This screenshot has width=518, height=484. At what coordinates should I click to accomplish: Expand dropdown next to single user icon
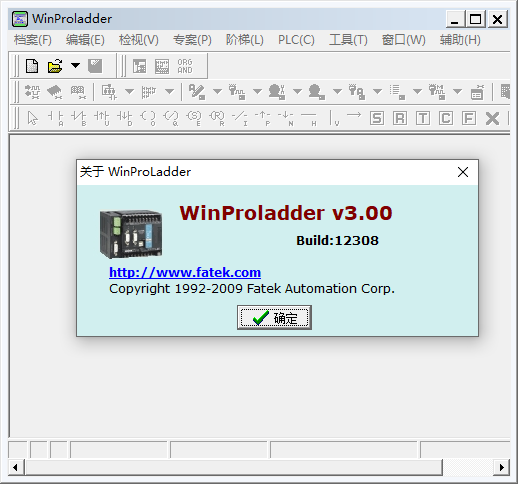click(337, 91)
